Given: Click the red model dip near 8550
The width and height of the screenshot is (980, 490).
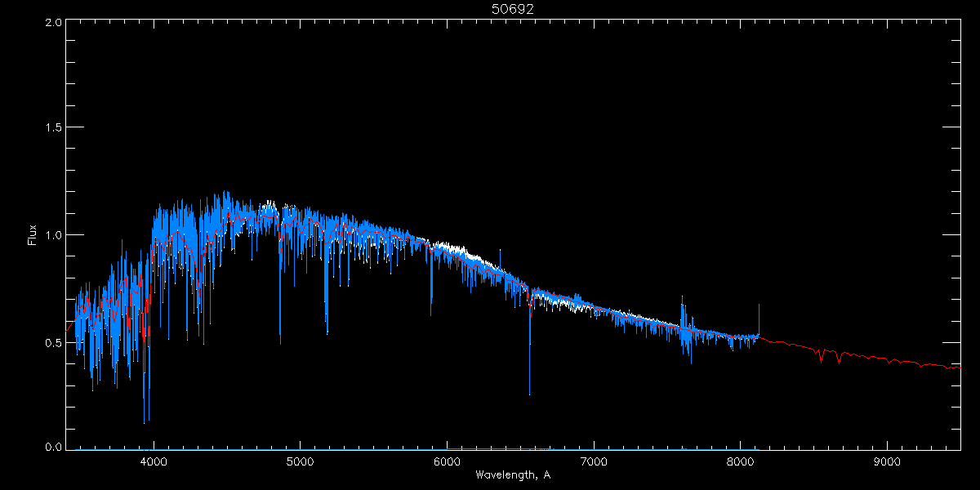Looking at the screenshot, I should [x=821, y=358].
